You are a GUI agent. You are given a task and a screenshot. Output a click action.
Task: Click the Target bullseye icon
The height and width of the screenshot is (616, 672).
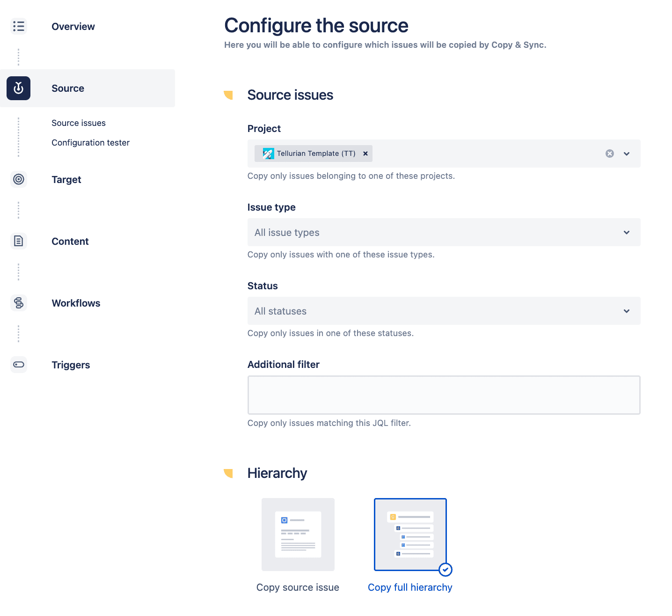pos(19,179)
